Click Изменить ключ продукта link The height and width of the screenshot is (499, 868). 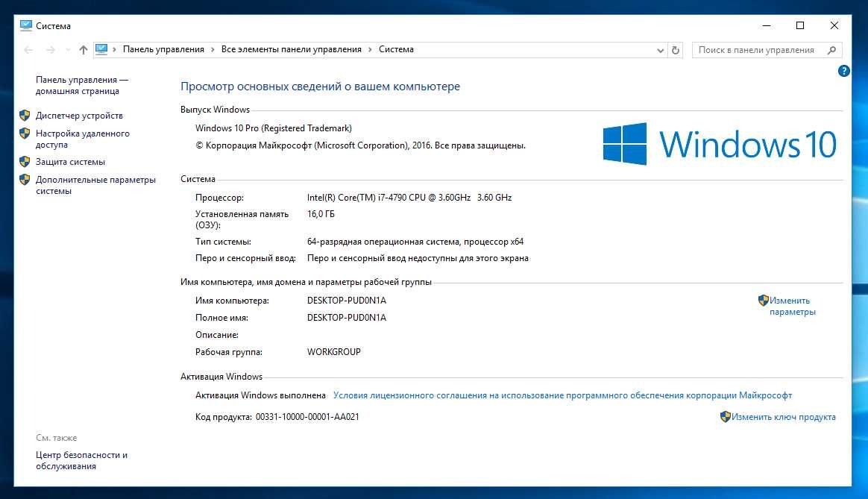pyautogui.click(x=783, y=417)
